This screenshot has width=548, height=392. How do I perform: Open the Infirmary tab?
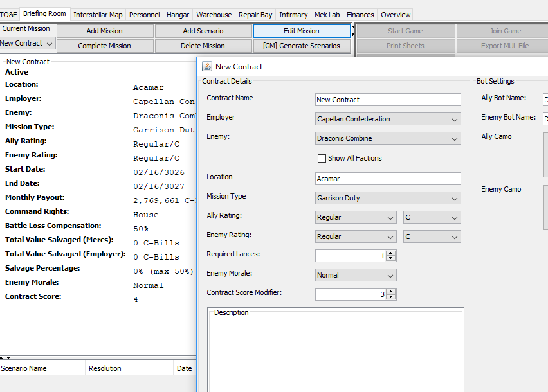point(293,15)
